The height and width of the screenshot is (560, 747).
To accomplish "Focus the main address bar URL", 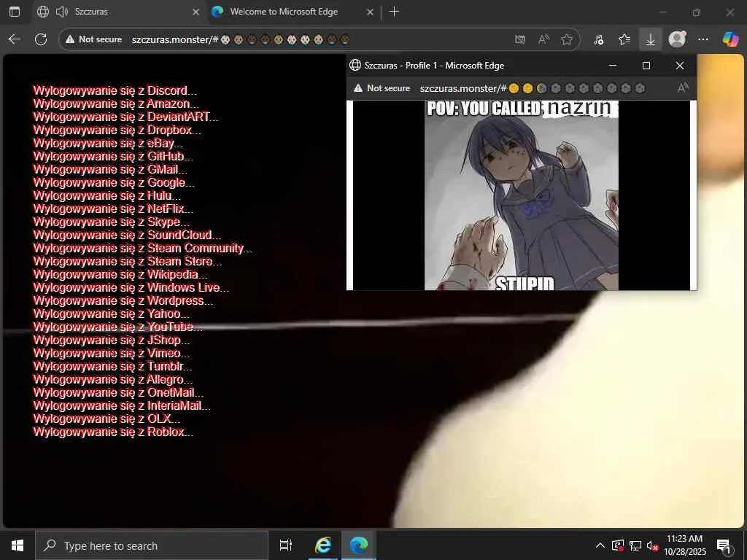I will pos(241,39).
